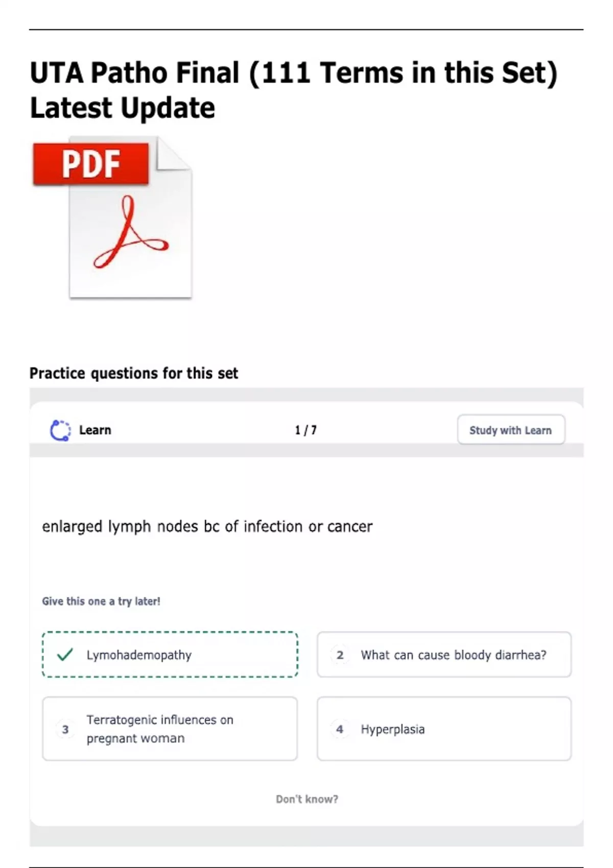Click the 1 / 7 question counter
613x868 pixels.
click(x=305, y=430)
